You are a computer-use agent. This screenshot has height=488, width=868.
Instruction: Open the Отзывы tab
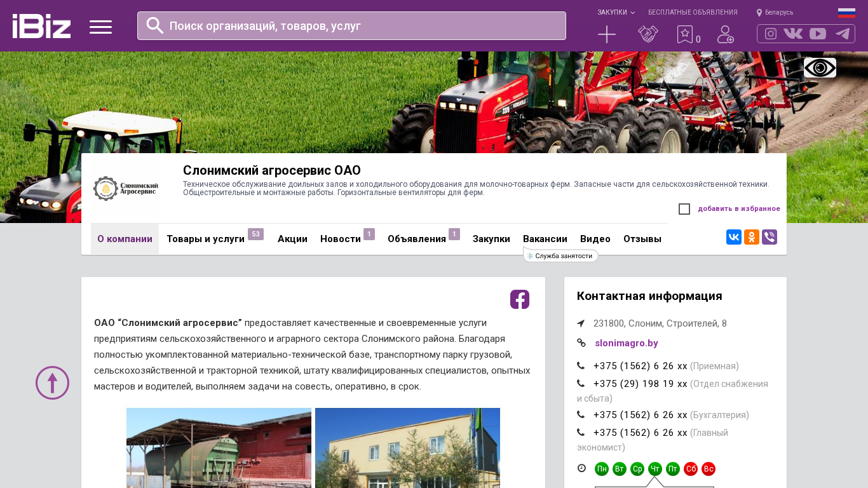(642, 239)
